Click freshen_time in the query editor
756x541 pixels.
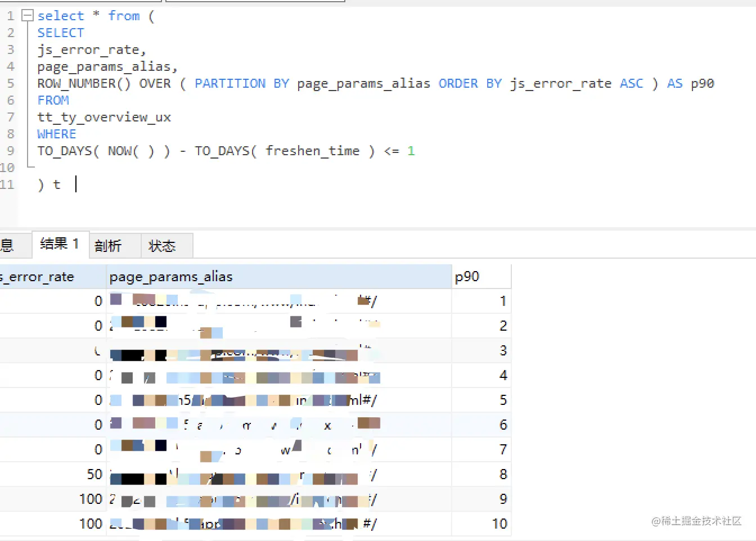[313, 151]
